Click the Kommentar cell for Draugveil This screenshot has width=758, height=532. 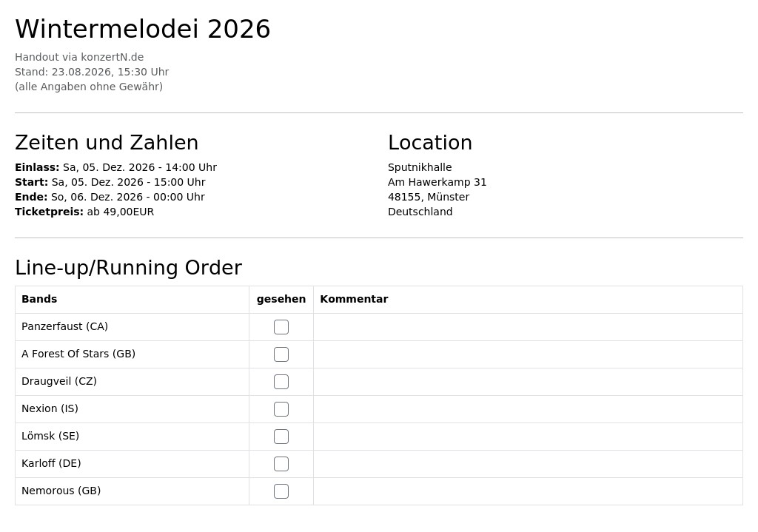point(528,382)
